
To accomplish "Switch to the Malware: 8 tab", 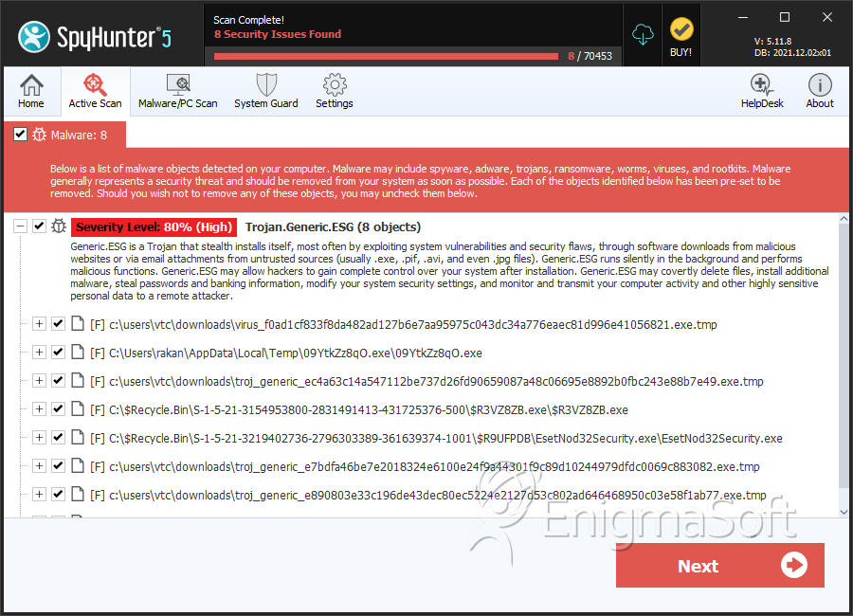I will click(x=64, y=135).
